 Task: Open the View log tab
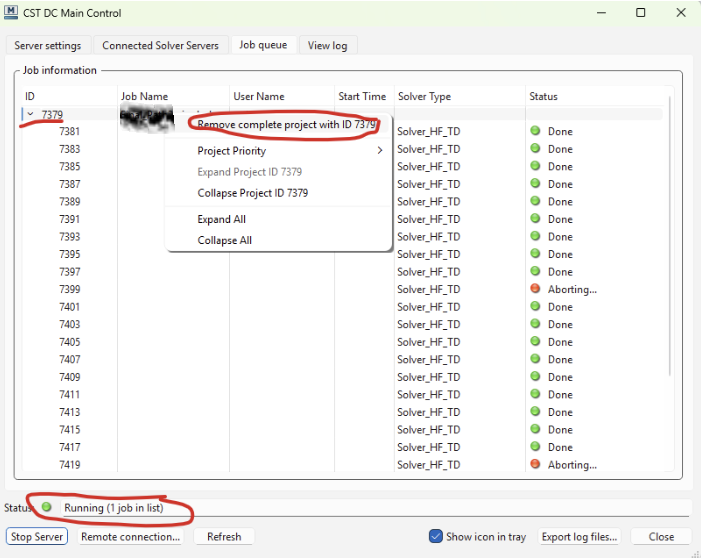[x=327, y=45]
